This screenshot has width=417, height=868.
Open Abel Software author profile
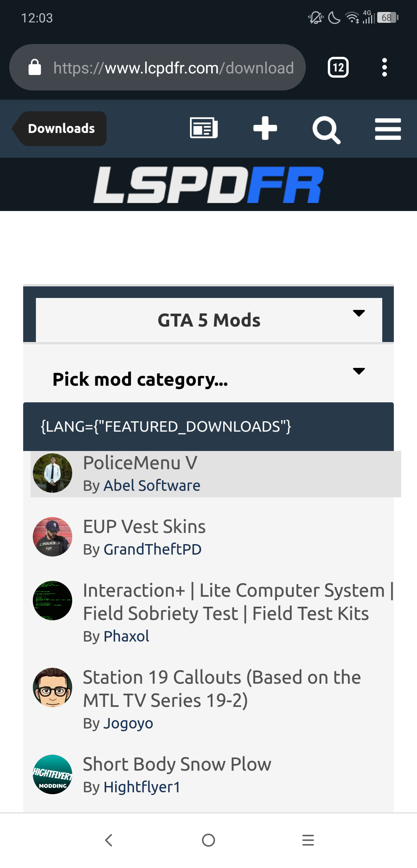[152, 486]
